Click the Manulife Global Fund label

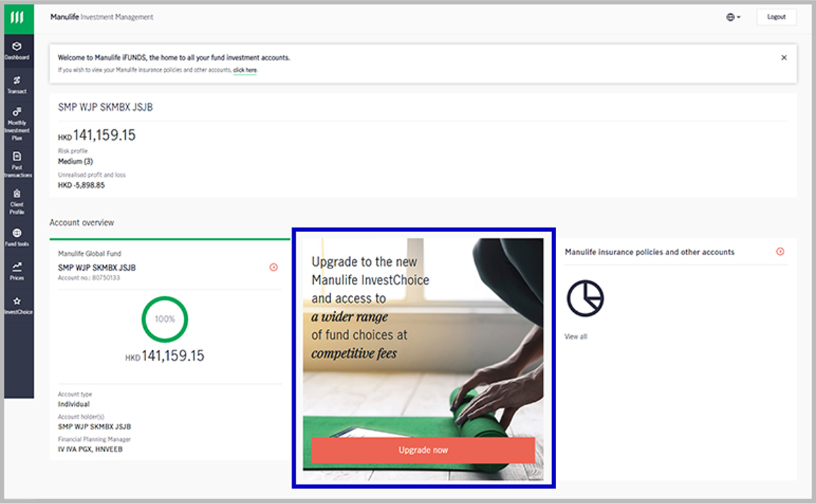pyautogui.click(x=89, y=254)
